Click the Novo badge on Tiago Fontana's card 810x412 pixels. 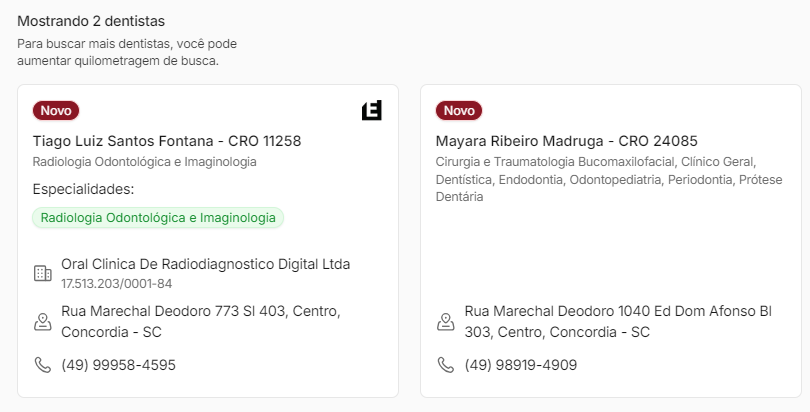(x=56, y=111)
